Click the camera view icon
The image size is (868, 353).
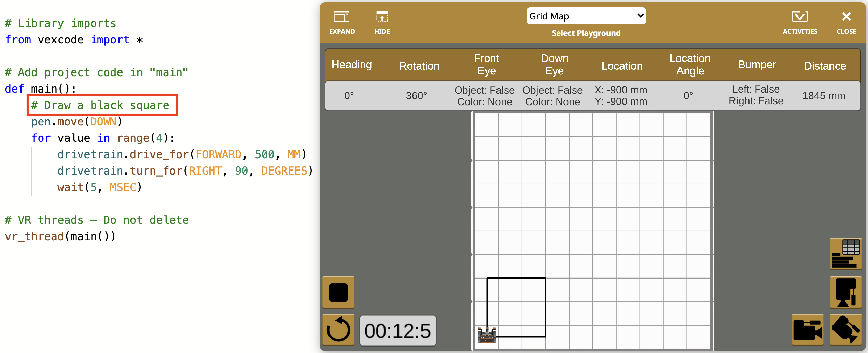tap(808, 329)
